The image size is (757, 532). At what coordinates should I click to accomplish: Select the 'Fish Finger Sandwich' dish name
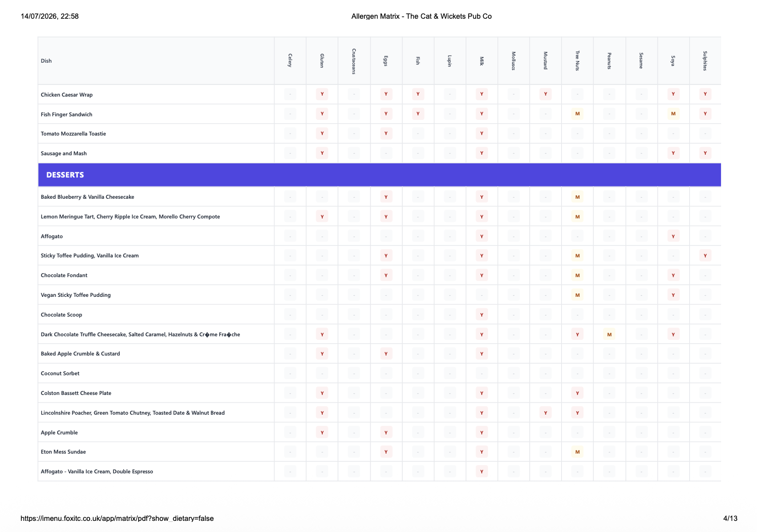[x=66, y=114]
